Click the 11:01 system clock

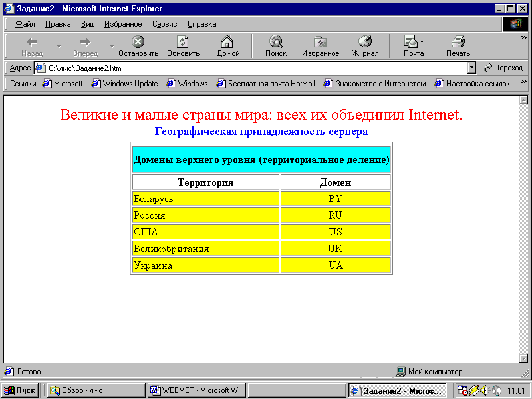click(516, 391)
